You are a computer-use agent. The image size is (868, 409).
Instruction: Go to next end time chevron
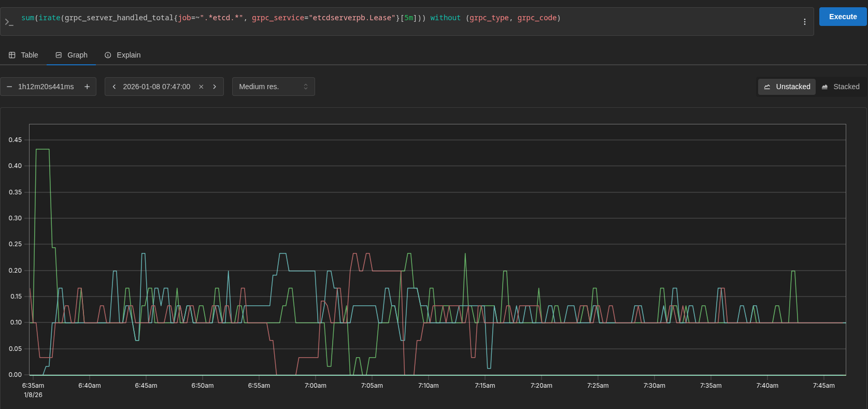[215, 87]
